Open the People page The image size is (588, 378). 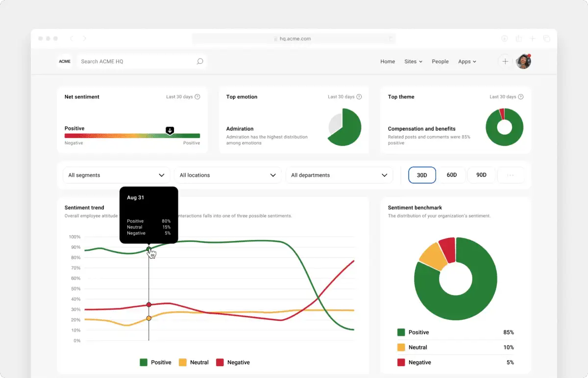[x=440, y=62]
